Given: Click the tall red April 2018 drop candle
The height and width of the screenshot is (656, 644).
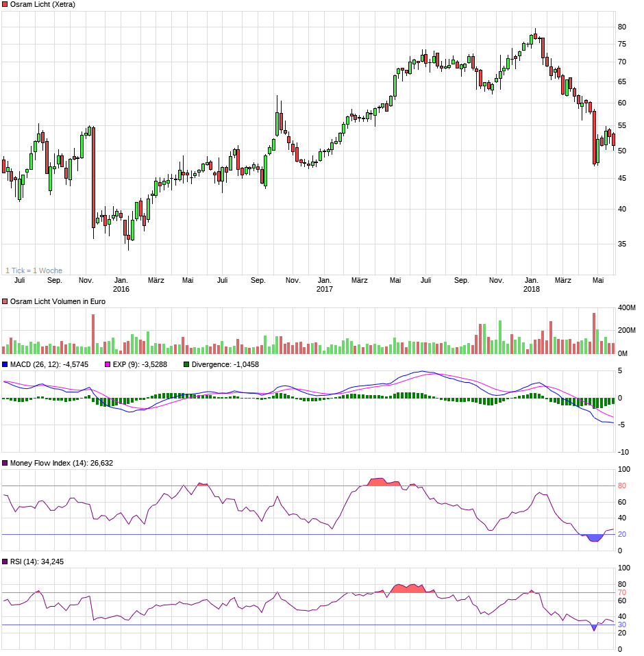Looking at the screenshot, I should click(594, 137).
